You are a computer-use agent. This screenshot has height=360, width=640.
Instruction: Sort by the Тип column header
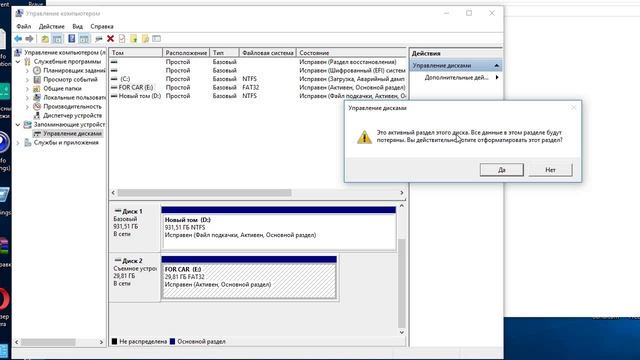224,53
